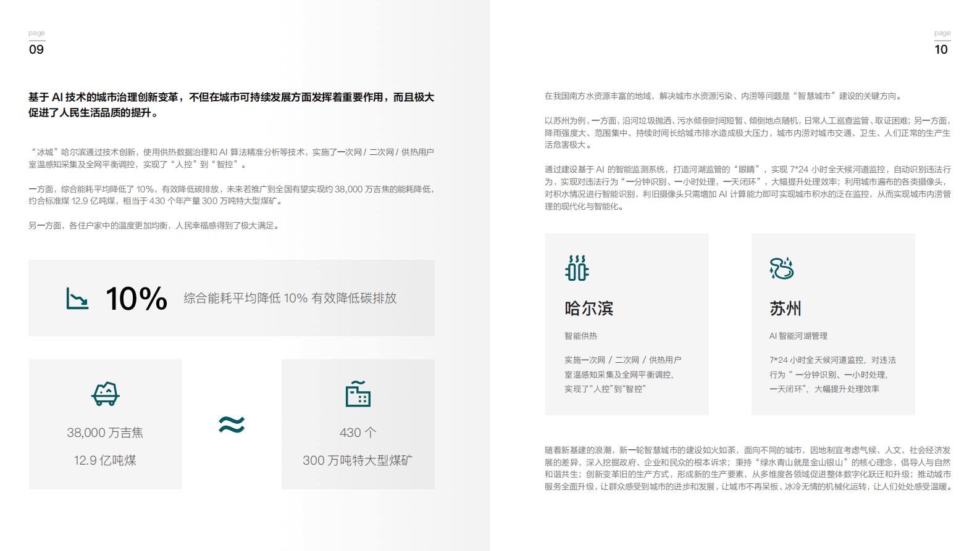
Task: Click the bold headline starting '基于 AI 技术'
Action: point(232,105)
